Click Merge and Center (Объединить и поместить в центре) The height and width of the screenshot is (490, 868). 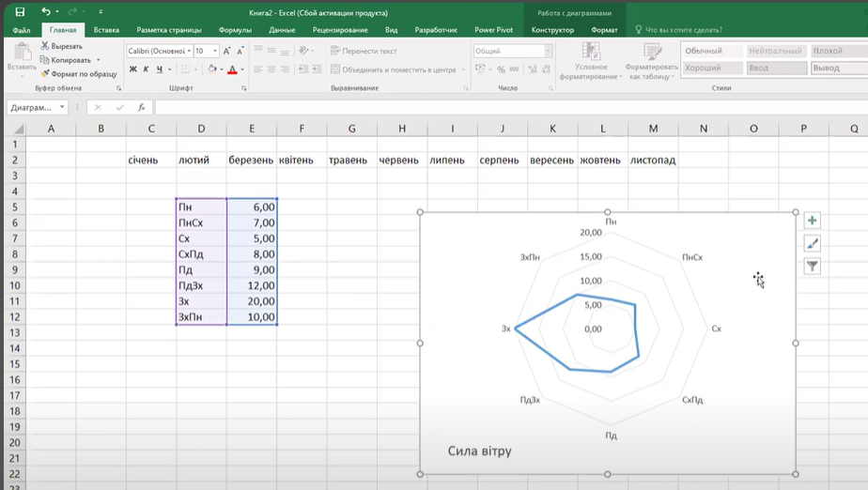(395, 69)
